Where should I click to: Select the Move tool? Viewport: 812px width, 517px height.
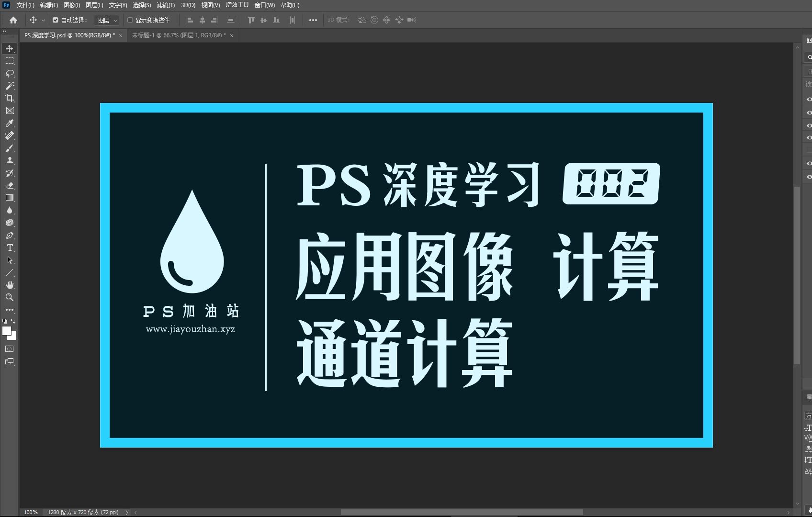[10, 48]
